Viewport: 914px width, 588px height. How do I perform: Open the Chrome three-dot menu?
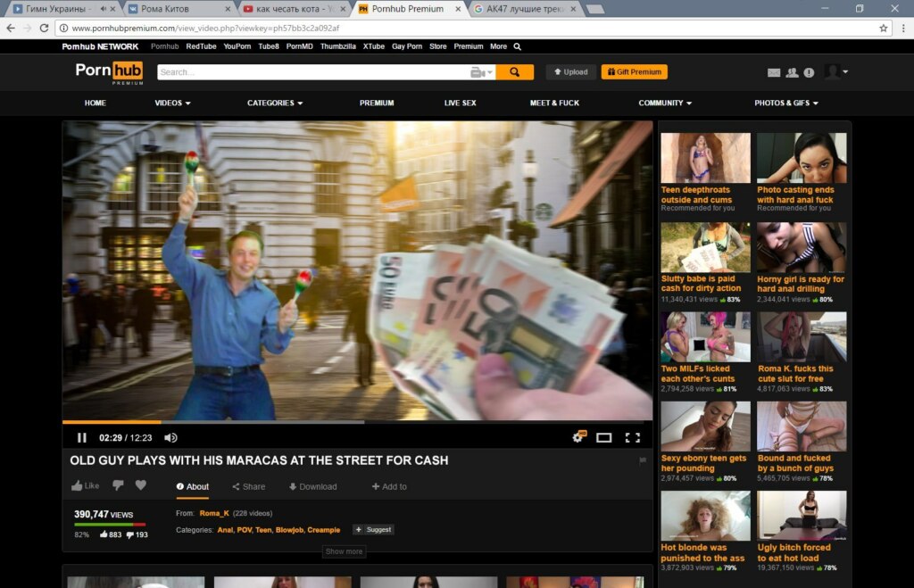coord(903,28)
